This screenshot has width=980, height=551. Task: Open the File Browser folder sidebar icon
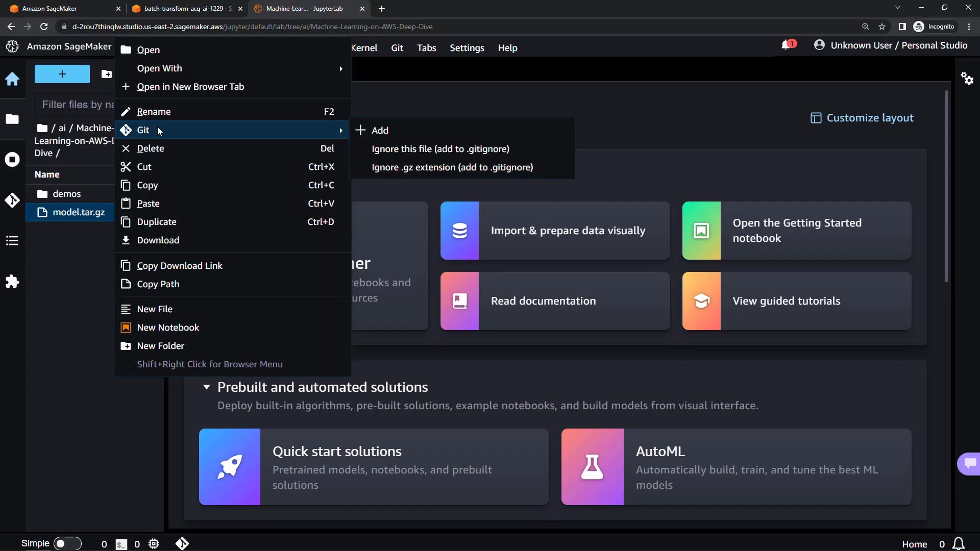click(12, 119)
